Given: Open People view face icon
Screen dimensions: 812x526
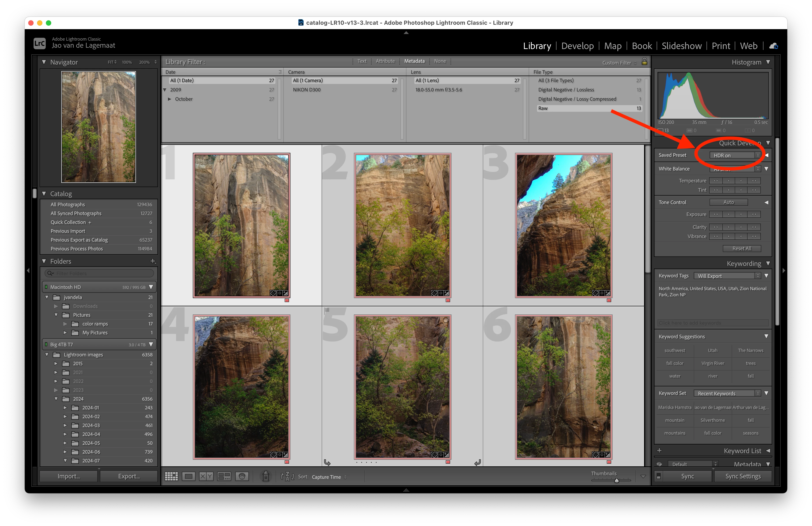Looking at the screenshot, I should [x=242, y=477].
